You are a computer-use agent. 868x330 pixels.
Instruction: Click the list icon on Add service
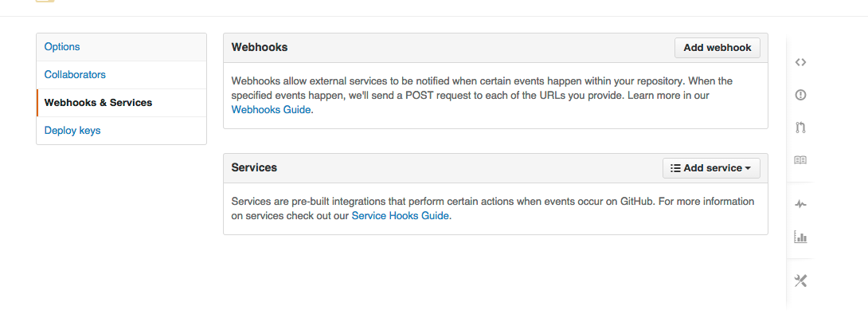(675, 168)
